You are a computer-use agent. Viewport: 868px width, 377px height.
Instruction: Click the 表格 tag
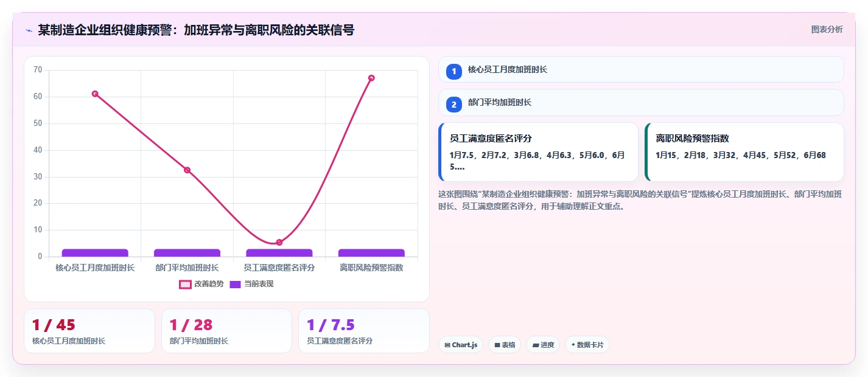[505, 345]
